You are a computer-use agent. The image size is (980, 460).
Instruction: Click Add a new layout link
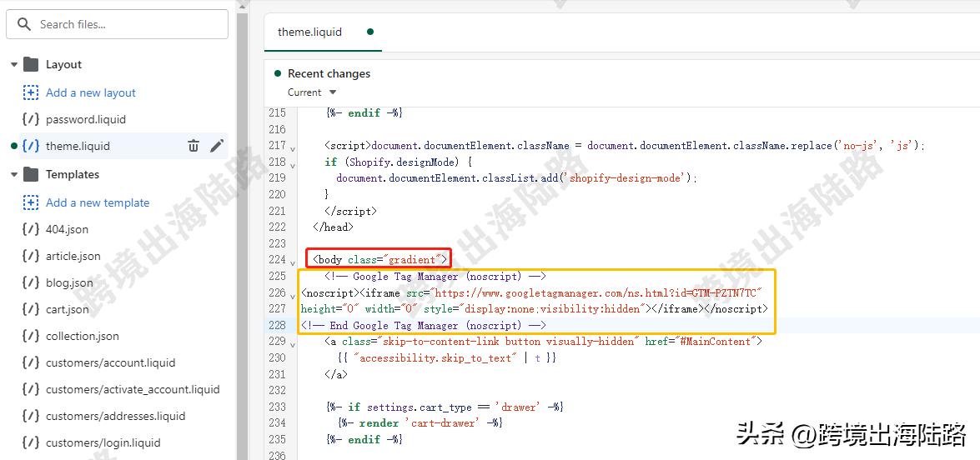[x=91, y=92]
